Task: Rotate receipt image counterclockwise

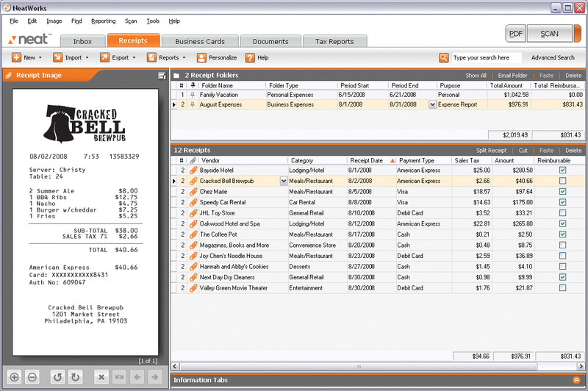Action: [57, 377]
